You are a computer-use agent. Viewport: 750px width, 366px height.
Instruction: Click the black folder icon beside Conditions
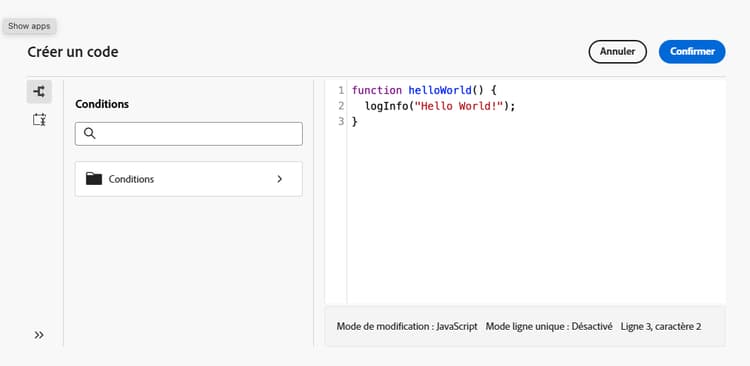coord(94,179)
